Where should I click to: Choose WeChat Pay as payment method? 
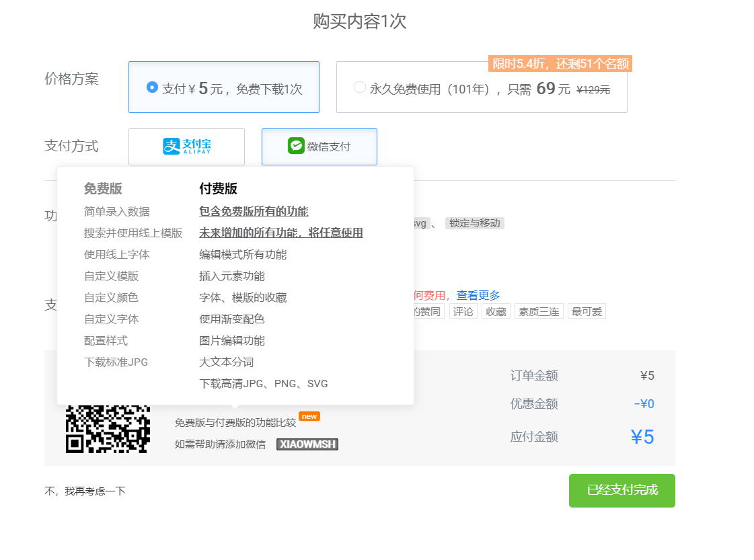[x=319, y=147]
